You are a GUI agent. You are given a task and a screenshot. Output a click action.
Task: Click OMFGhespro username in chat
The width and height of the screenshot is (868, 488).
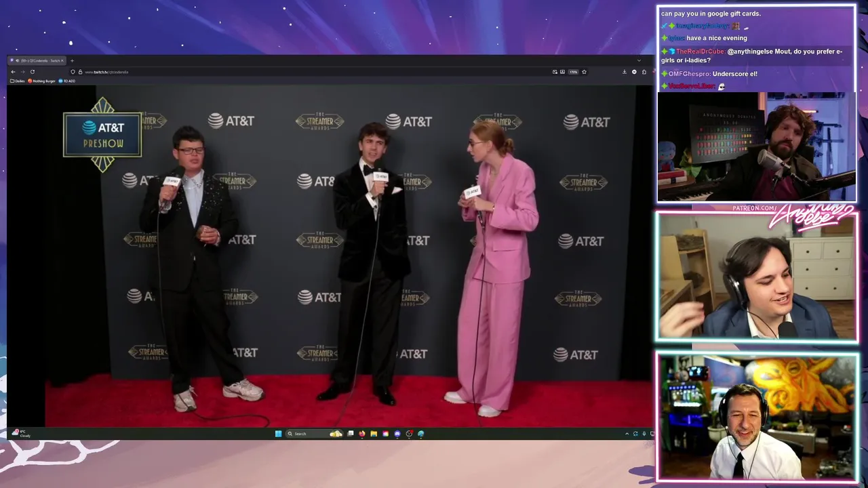(x=689, y=73)
